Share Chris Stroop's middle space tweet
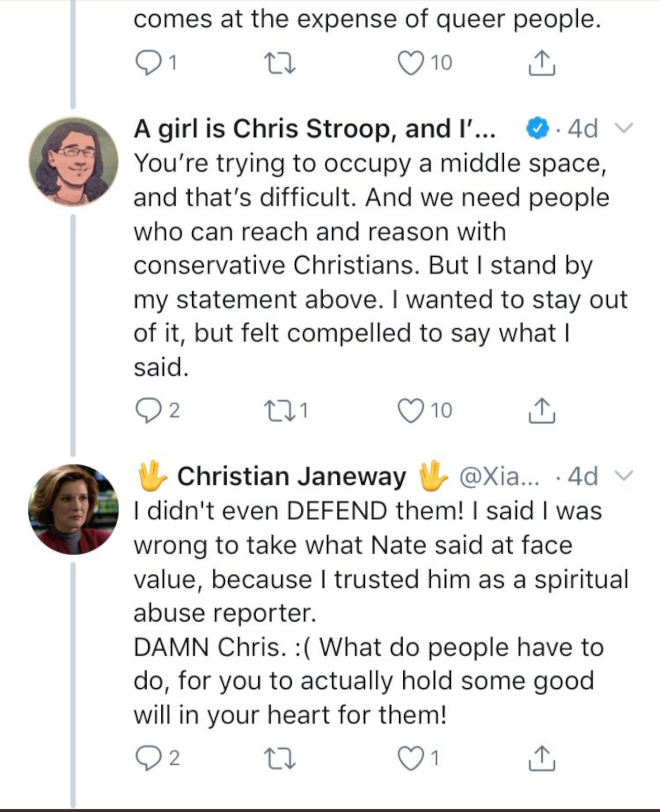This screenshot has height=812, width=660. 541,411
